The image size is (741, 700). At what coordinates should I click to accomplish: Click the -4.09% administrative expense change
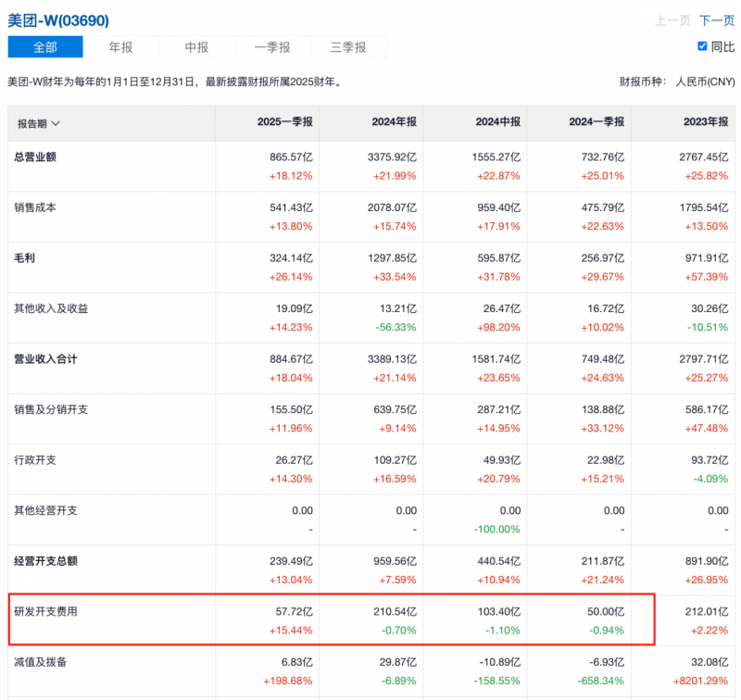coord(710,479)
